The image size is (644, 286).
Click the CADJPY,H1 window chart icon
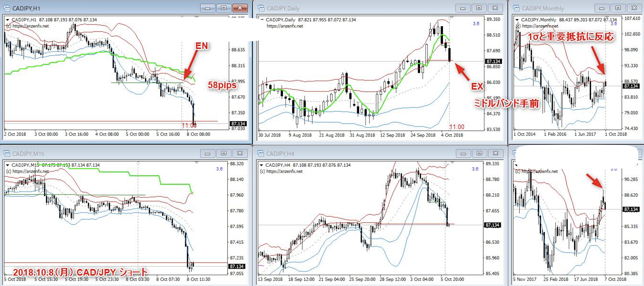[x=7, y=8]
